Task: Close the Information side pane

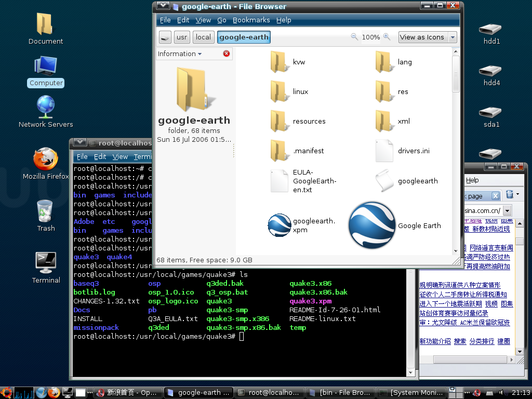Action: point(227,54)
